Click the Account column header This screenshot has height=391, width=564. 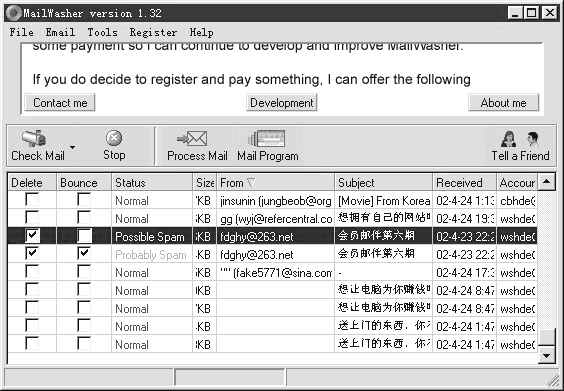coord(517,182)
